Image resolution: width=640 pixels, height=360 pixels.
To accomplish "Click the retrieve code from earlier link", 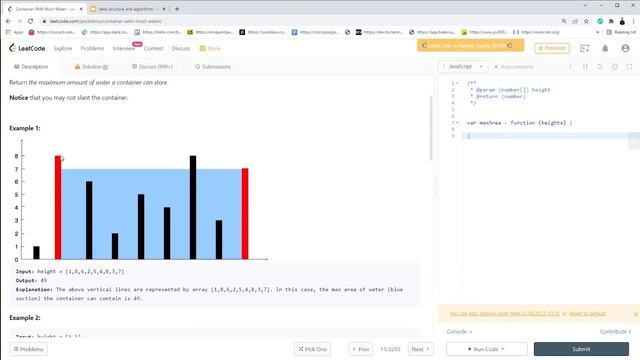I will [504, 313].
